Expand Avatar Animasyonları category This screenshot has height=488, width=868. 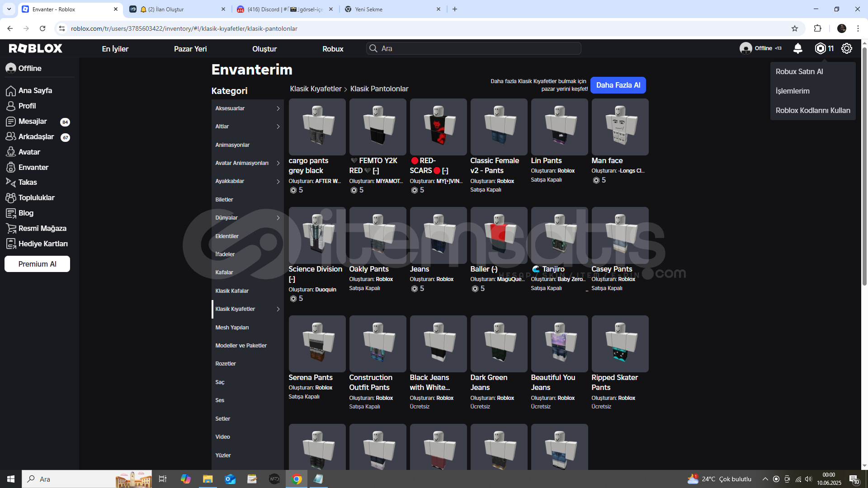tap(248, 163)
